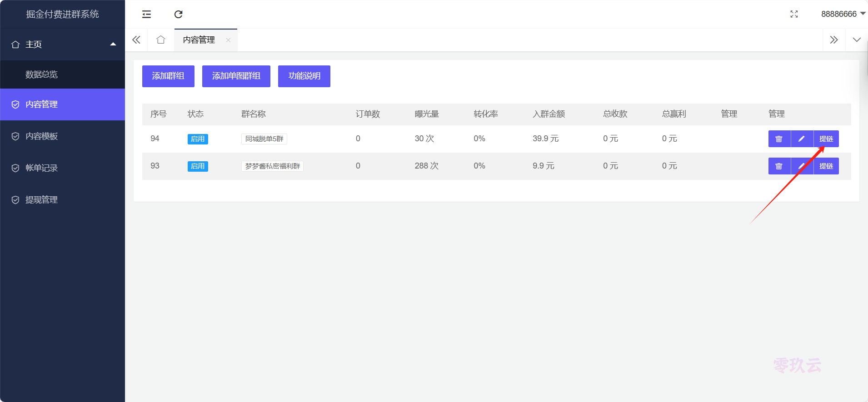The image size is (868, 402).
Task: Click the 总收款 column header
Action: pos(615,114)
